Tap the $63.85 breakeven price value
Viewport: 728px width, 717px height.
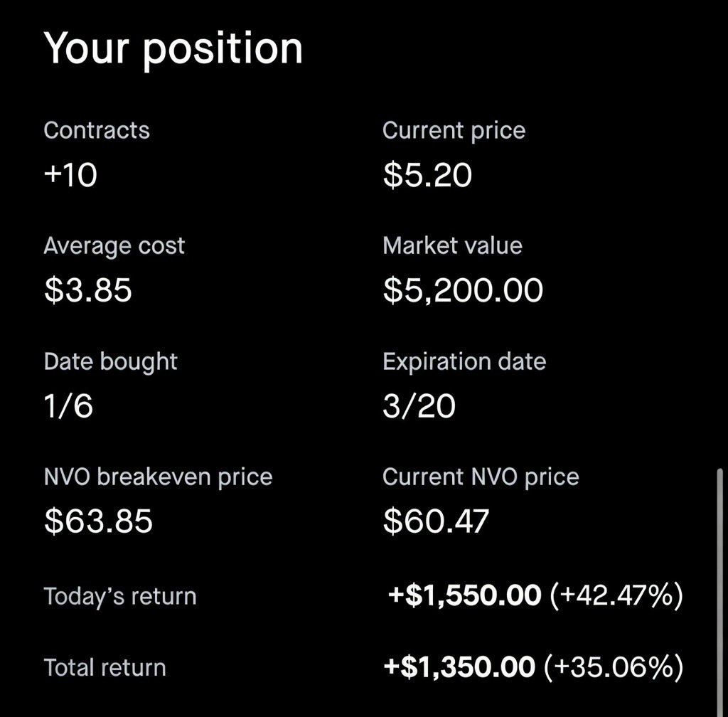[98, 521]
